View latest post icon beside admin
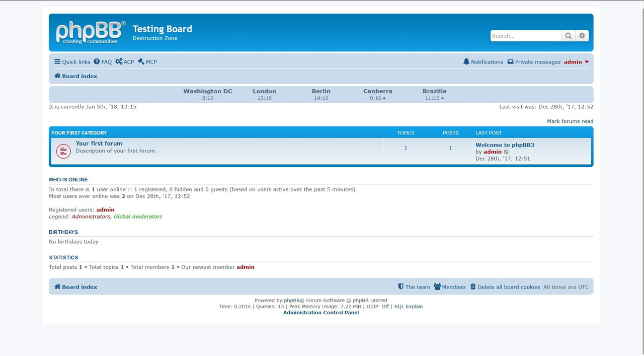The image size is (644, 356). pyautogui.click(x=506, y=152)
